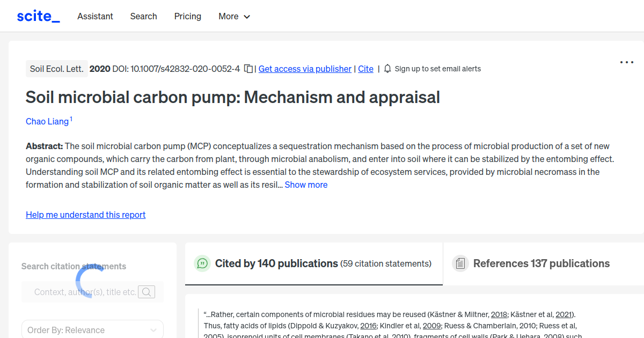Open the Cite link

365,69
